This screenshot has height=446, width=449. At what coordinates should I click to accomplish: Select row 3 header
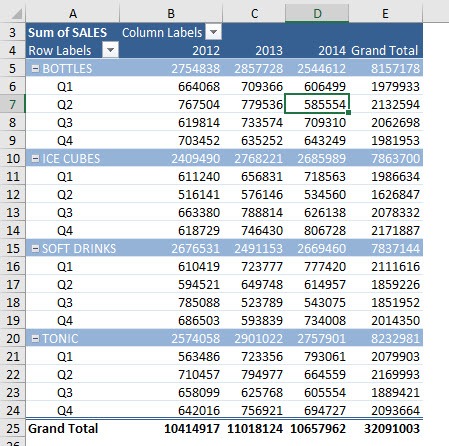(x=12, y=32)
